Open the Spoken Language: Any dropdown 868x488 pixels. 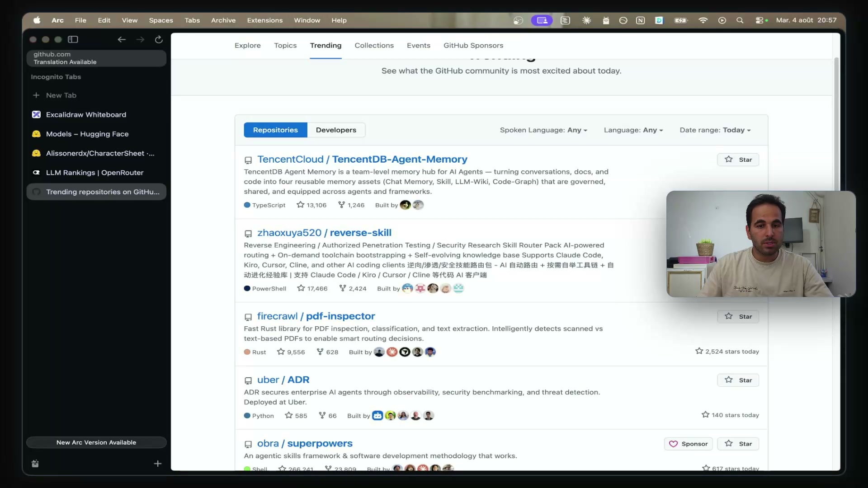click(543, 130)
